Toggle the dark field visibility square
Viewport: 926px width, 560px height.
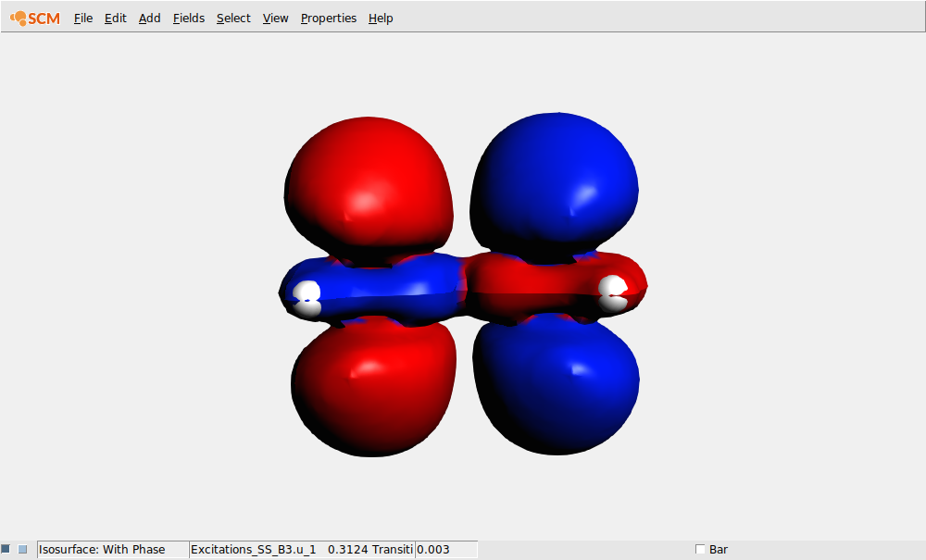pyautogui.click(x=8, y=548)
